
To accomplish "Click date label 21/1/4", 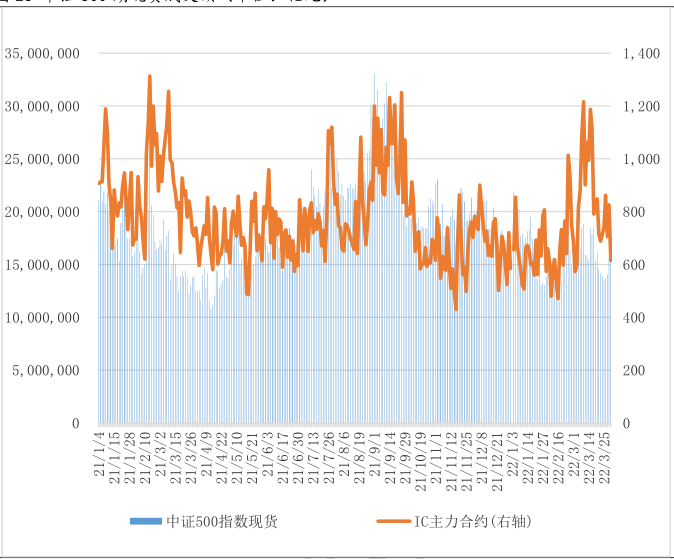I will click(99, 454).
